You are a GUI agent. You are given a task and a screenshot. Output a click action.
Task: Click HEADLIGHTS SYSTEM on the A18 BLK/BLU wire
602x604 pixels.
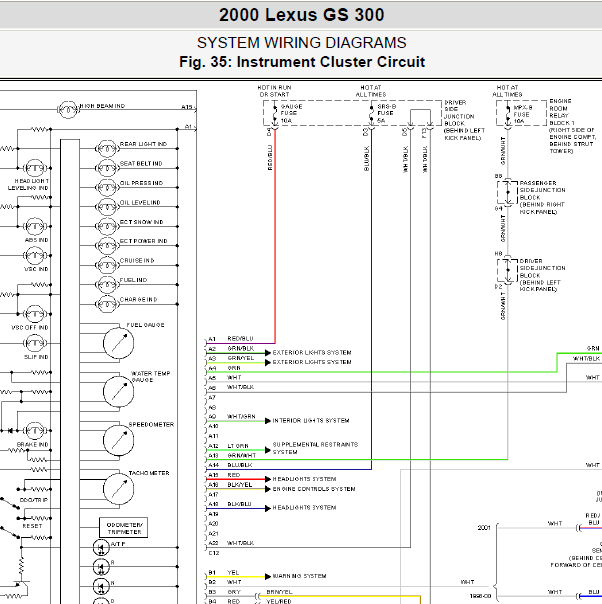tap(304, 508)
